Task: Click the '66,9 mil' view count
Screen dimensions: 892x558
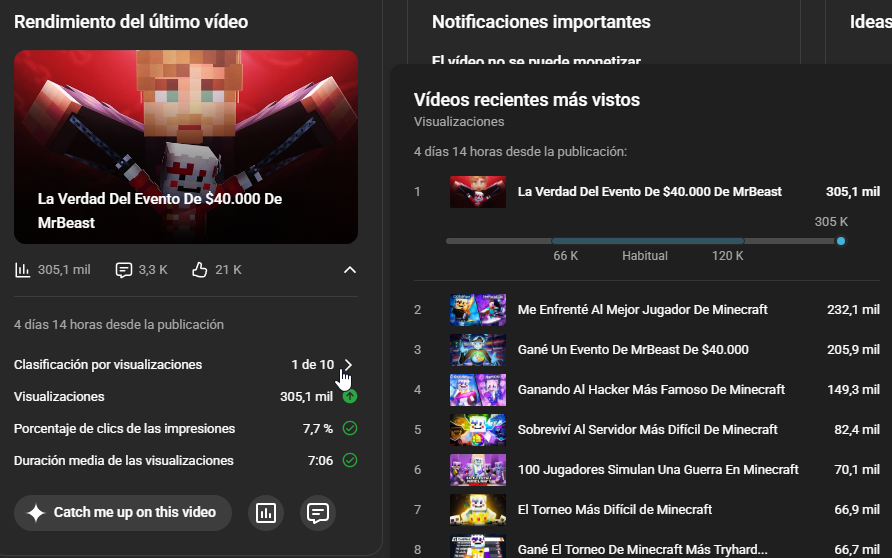Action: pyautogui.click(x=857, y=509)
